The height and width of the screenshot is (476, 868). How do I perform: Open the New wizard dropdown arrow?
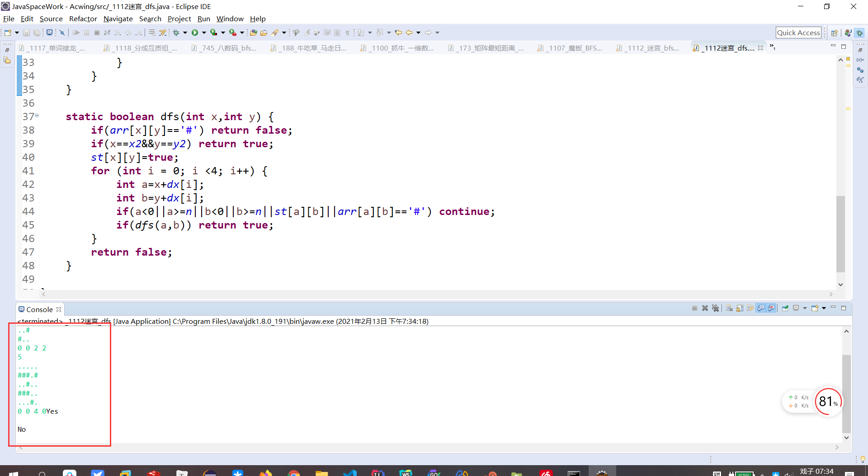tap(17, 33)
